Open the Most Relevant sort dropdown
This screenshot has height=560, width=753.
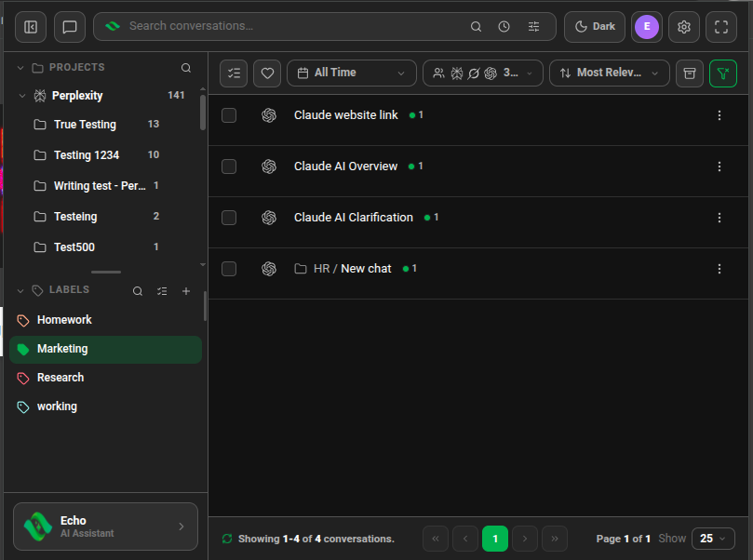pos(609,73)
